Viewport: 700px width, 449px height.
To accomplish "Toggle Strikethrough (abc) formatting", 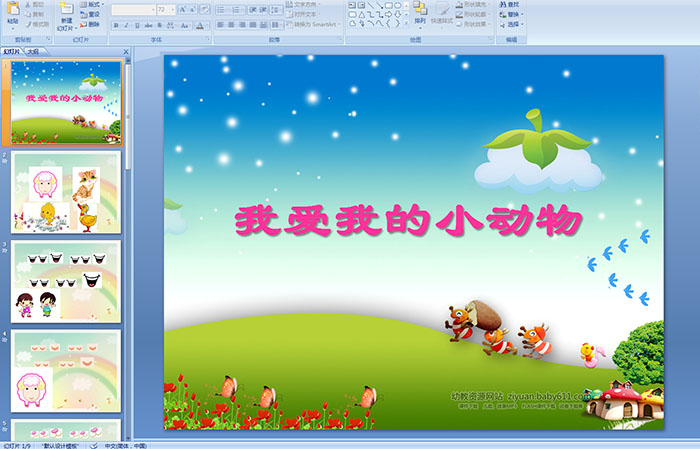I will tap(149, 25).
